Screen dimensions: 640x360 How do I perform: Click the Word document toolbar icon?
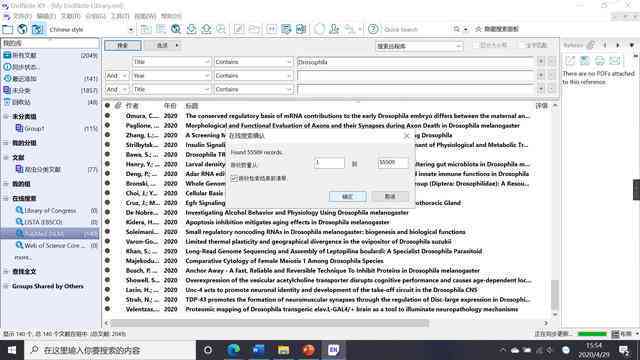301,29
